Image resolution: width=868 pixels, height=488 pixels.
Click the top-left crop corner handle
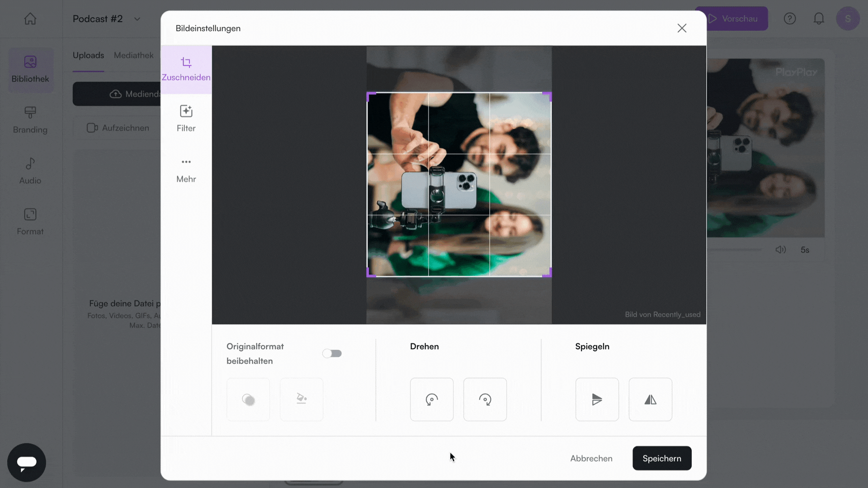pyautogui.click(x=371, y=96)
